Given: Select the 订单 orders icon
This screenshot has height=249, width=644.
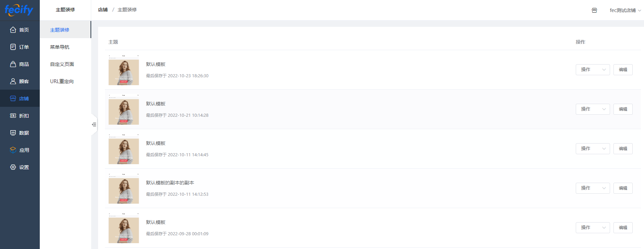Looking at the screenshot, I should 13,47.
